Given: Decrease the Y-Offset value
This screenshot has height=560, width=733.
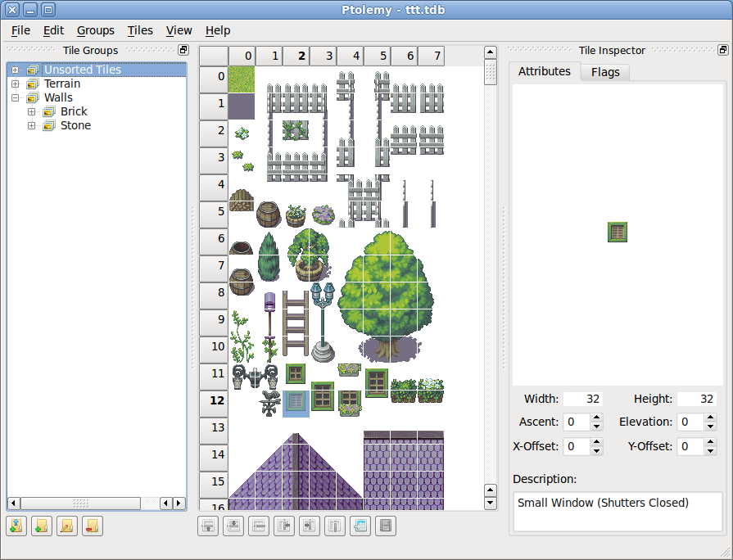Looking at the screenshot, I should tap(709, 451).
